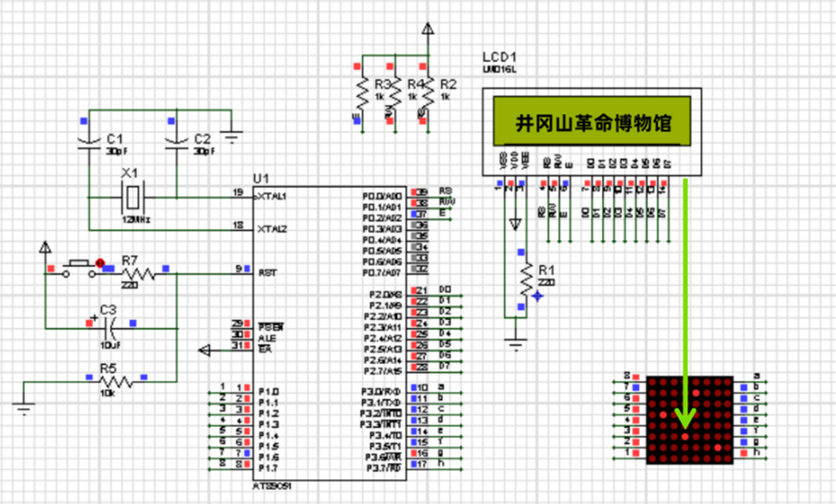Click the LCD1 component label text
This screenshot has height=504, width=836.
(x=499, y=57)
